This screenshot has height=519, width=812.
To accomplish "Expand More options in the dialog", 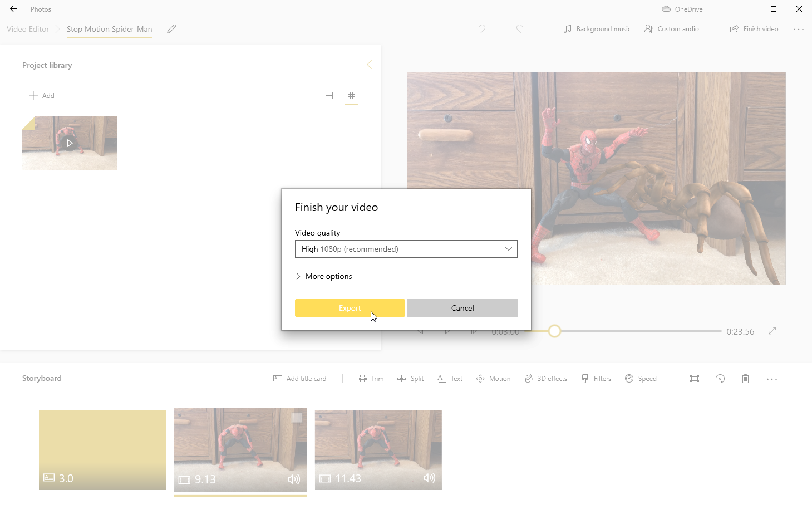I will click(x=323, y=276).
